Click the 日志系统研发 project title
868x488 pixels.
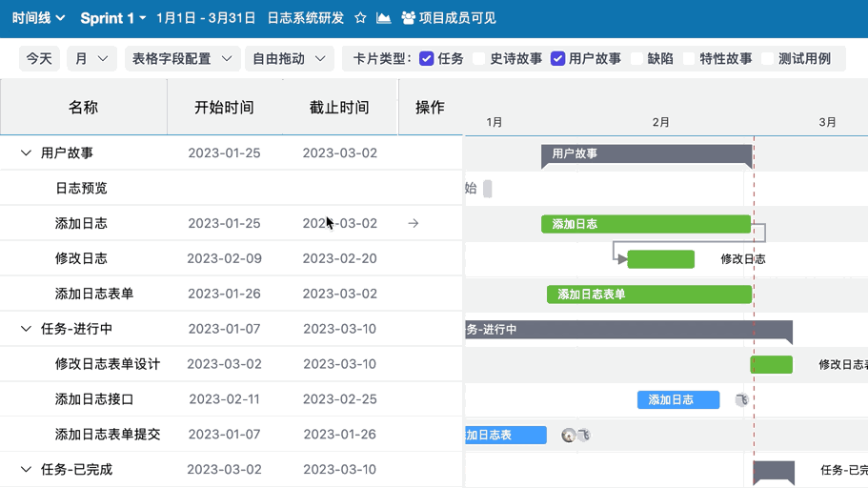point(306,18)
